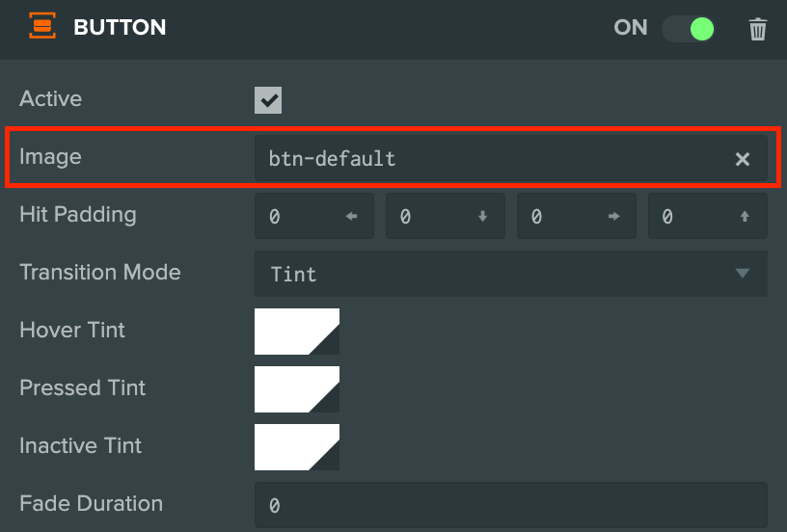Screen dimensions: 787x532
Task: Click the Image property label
Action: click(50, 157)
